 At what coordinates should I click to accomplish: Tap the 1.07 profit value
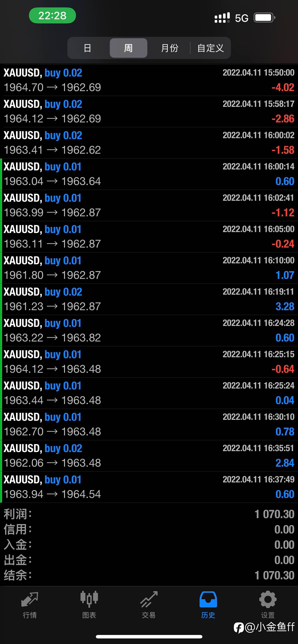285,275
